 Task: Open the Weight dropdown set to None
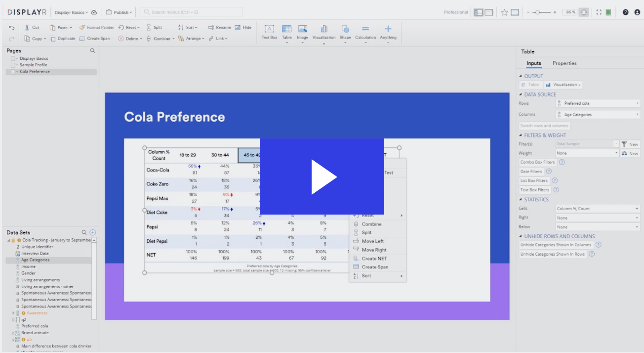tap(587, 153)
